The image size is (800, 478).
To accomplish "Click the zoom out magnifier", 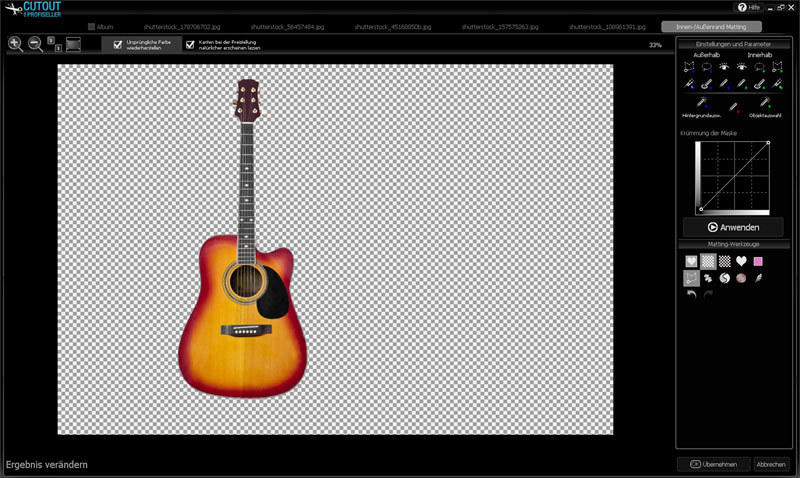I will [35, 44].
